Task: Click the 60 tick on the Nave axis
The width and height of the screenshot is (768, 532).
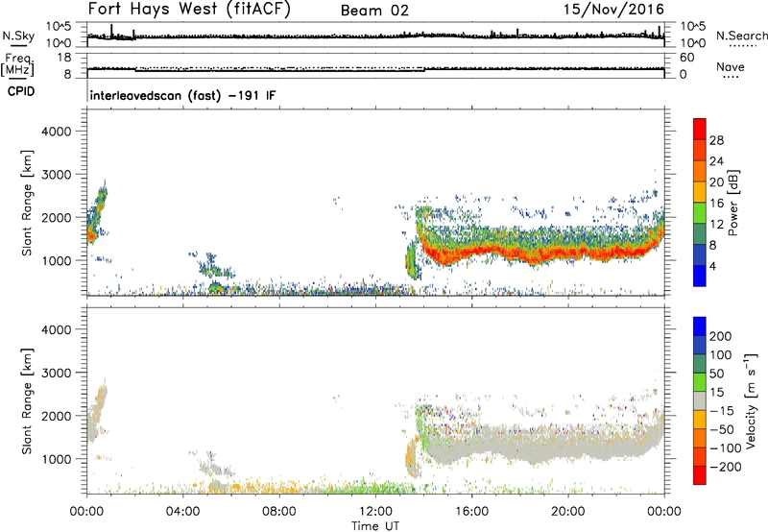Action: coord(686,58)
